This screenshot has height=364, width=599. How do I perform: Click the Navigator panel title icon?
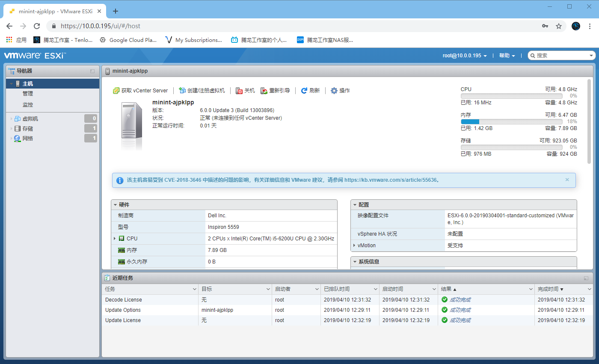coord(12,71)
